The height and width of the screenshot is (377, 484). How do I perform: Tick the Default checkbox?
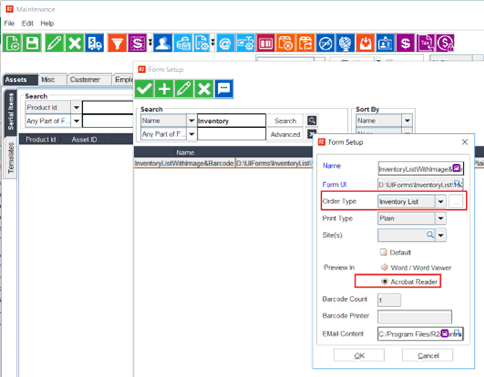[x=383, y=252]
